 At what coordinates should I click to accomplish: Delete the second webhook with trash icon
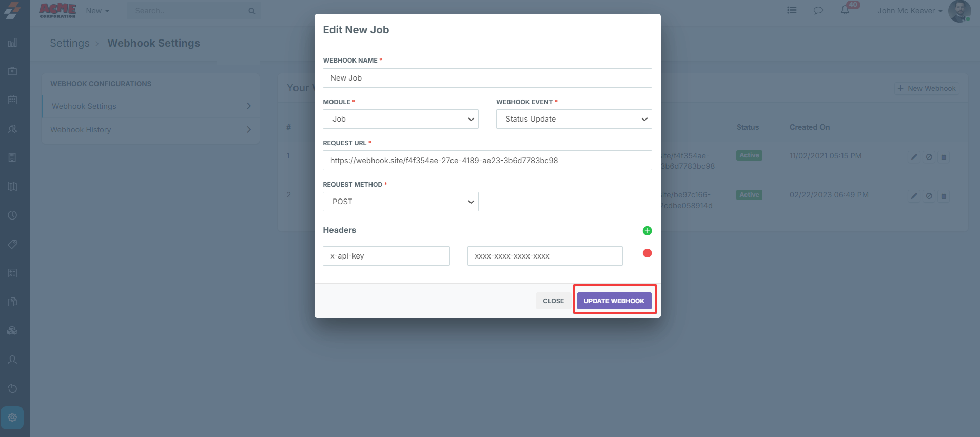(x=944, y=196)
